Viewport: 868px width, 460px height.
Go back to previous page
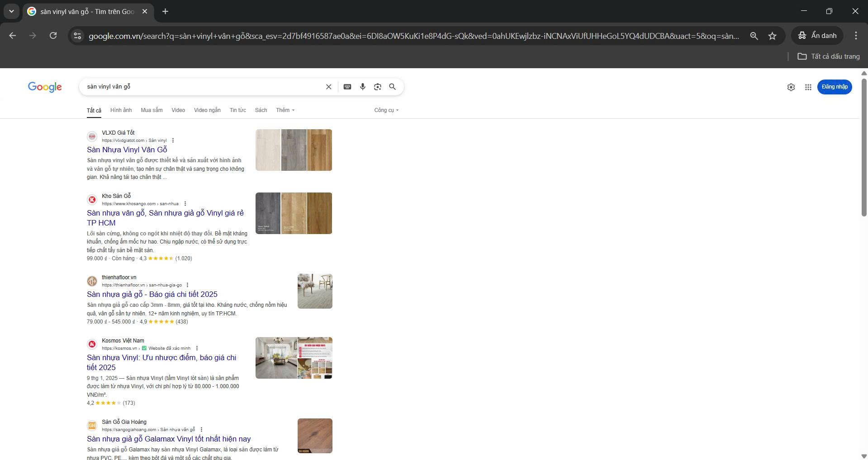(x=13, y=36)
